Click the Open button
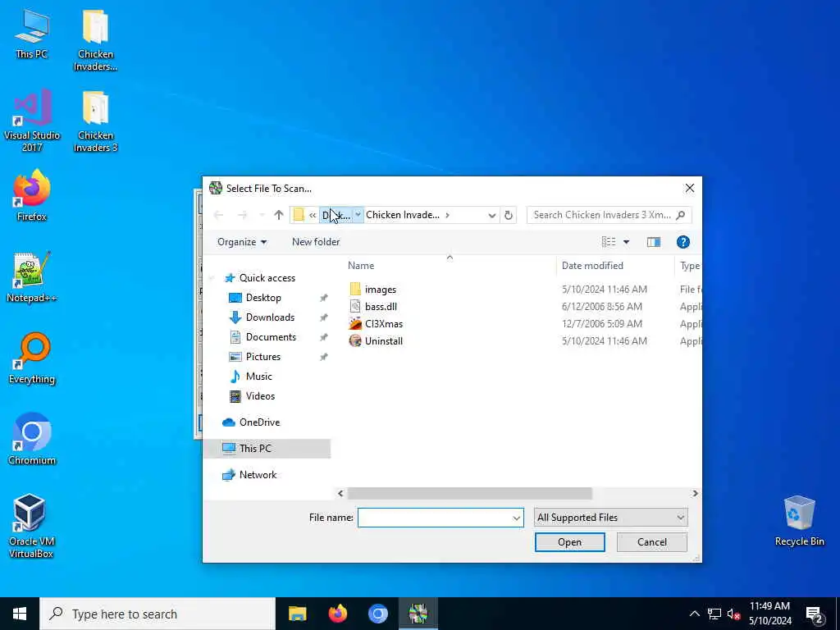Image resolution: width=840 pixels, height=630 pixels. [x=569, y=542]
